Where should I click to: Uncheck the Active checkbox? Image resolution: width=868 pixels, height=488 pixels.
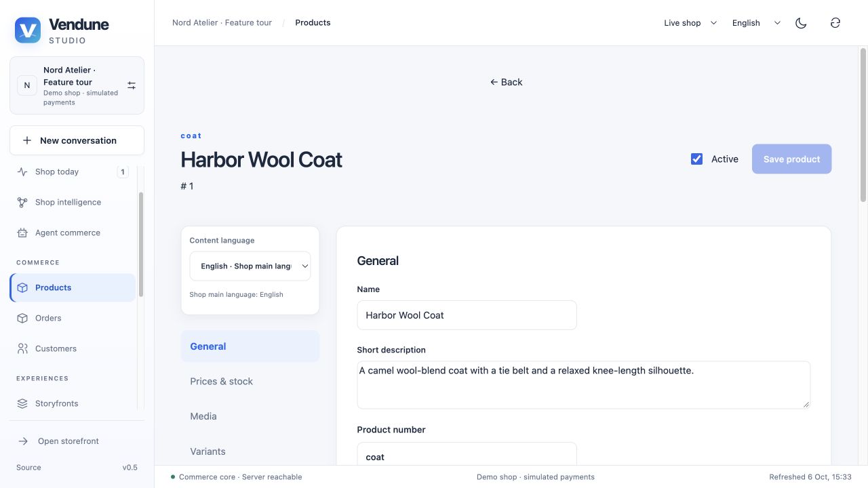[x=696, y=159]
